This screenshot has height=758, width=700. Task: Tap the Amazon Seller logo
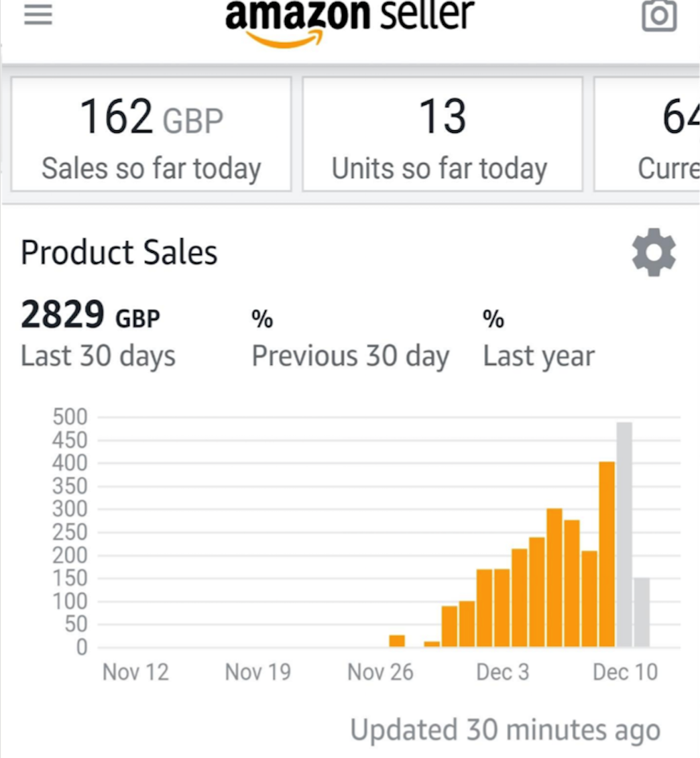(349, 19)
